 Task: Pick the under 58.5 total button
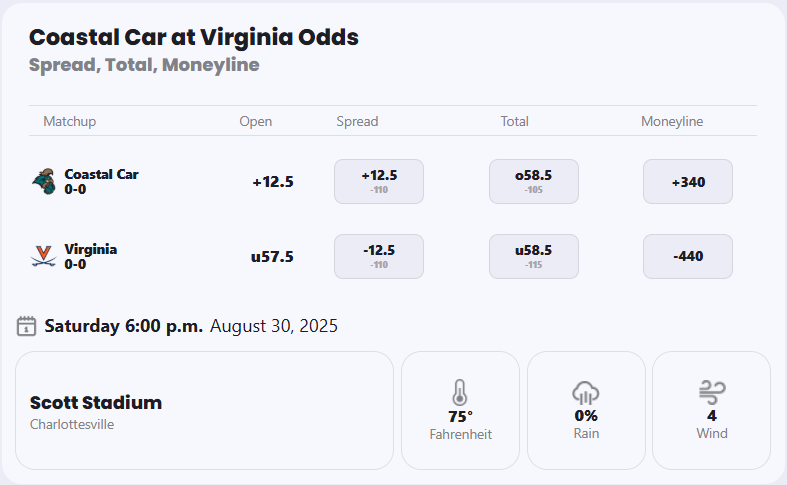pyautogui.click(x=533, y=256)
